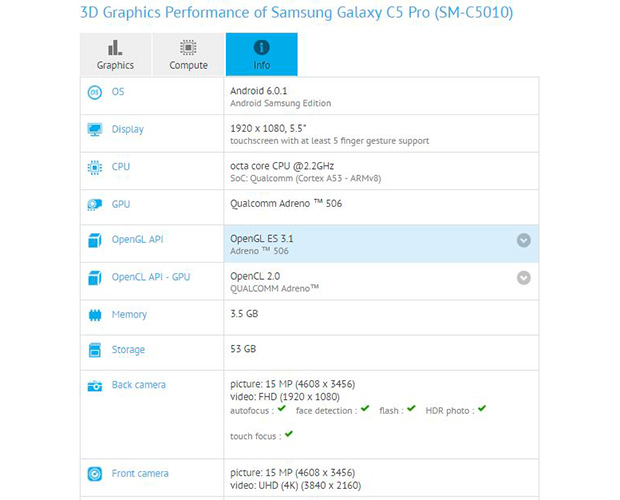
Task: Click the OpenCL API - GPU label
Action: pyautogui.click(x=150, y=277)
